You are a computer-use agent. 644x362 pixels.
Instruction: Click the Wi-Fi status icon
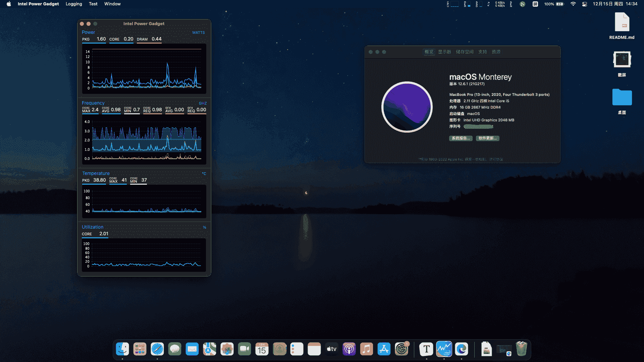573,4
